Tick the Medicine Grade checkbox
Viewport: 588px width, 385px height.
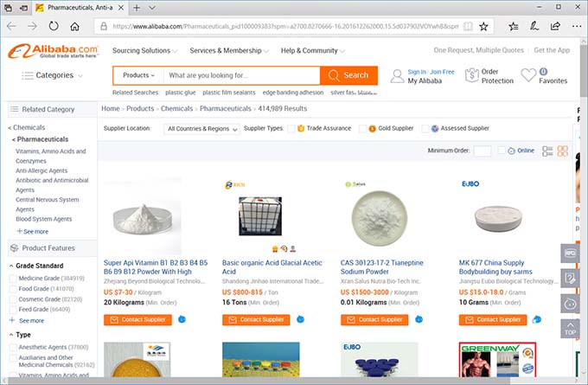13,279
